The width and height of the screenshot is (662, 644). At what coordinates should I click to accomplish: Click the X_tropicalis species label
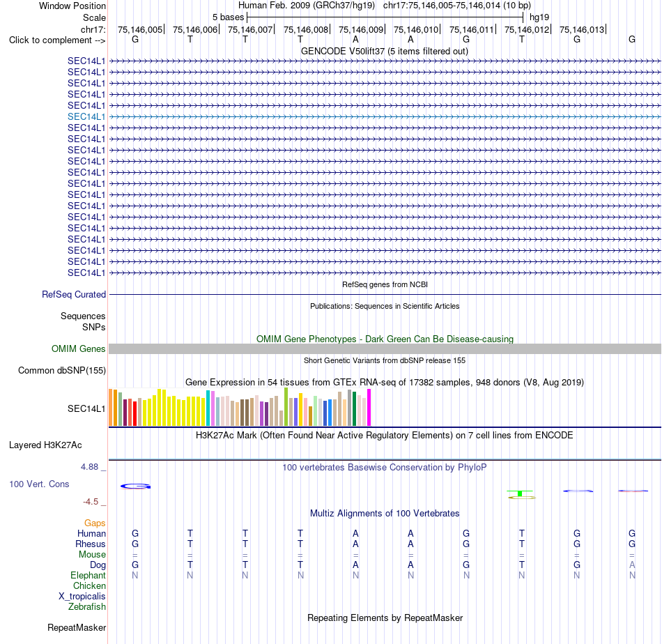pyautogui.click(x=82, y=597)
